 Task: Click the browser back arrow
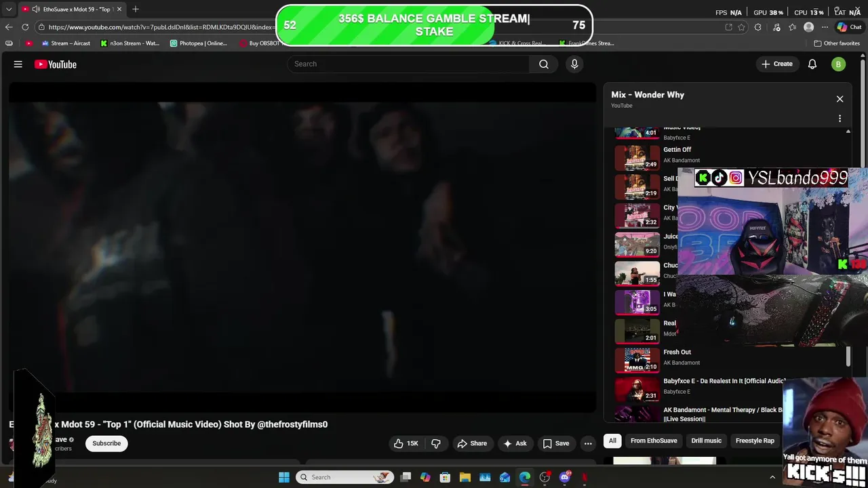[9, 27]
